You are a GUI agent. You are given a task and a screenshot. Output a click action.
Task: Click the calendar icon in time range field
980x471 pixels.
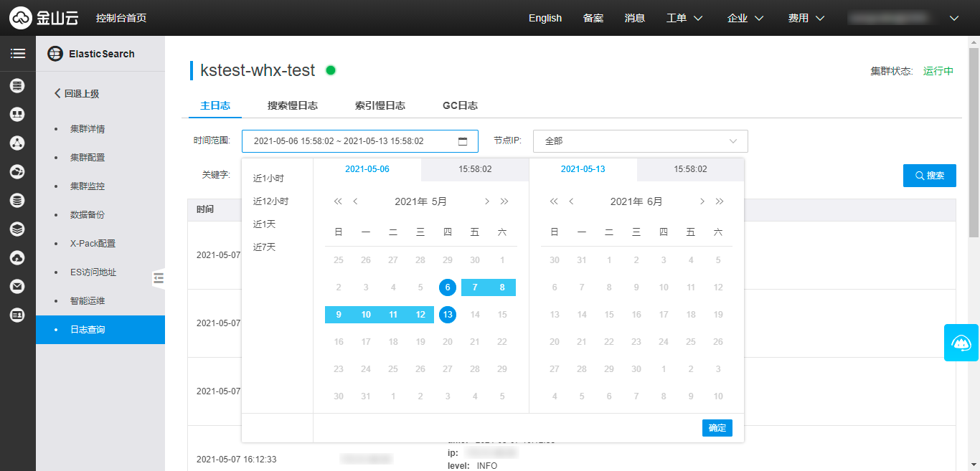click(463, 141)
